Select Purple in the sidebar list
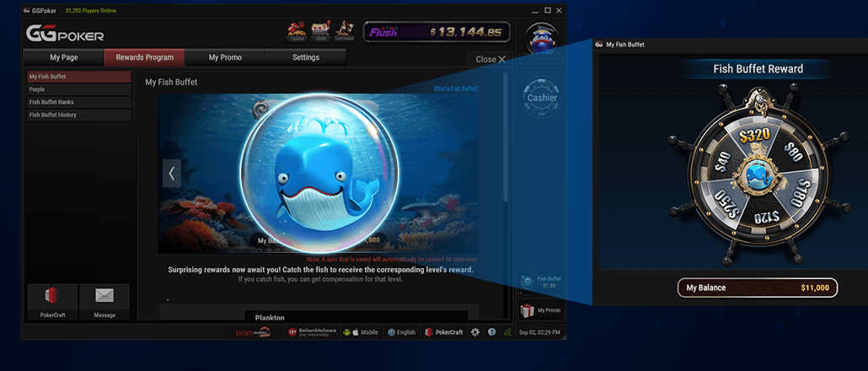868x371 pixels. pyautogui.click(x=79, y=89)
